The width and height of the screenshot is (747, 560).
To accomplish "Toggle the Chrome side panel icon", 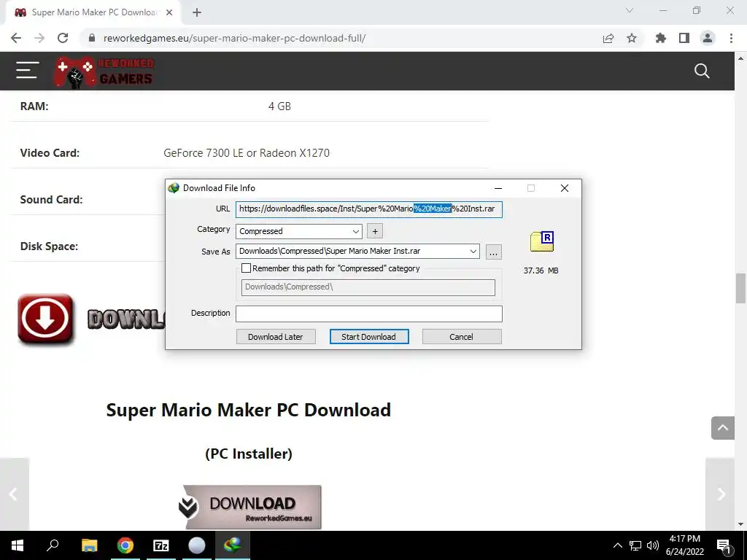I will coord(684,38).
